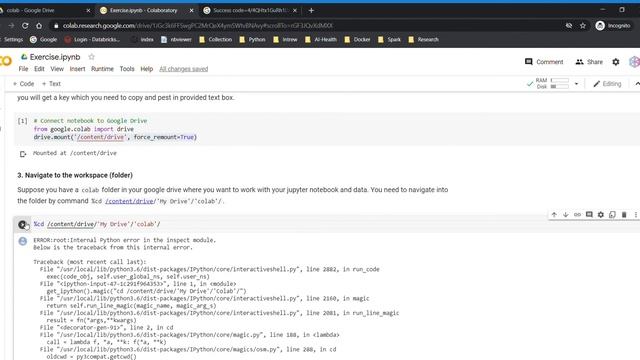
Task: Open the Insert menu
Action: click(x=77, y=69)
